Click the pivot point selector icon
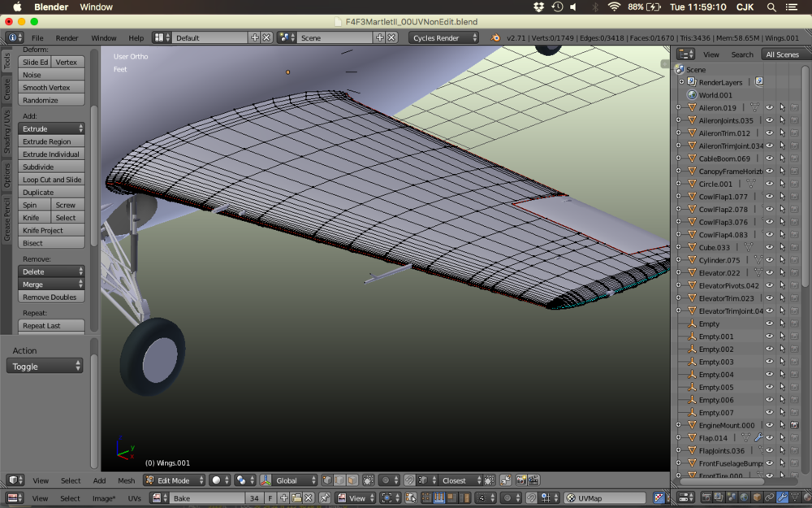The image size is (812, 508). pyautogui.click(x=242, y=480)
